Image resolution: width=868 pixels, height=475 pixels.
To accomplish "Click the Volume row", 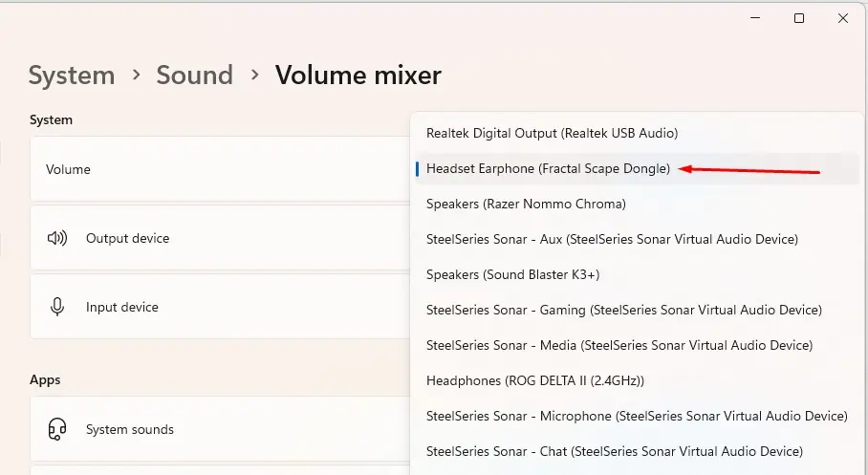I will coord(220,169).
